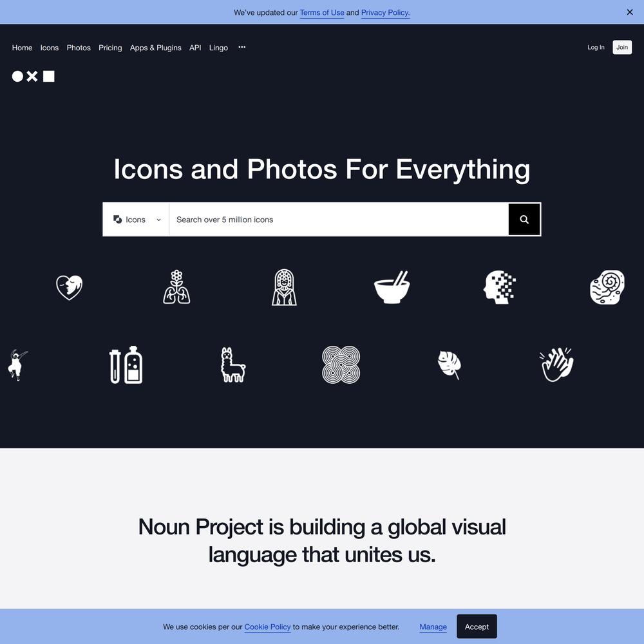Open the Lingo nav item
644x644 pixels.
pos(218,48)
